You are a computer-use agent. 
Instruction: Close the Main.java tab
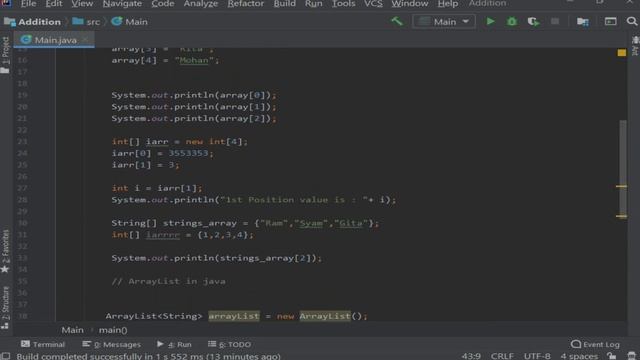pos(85,40)
